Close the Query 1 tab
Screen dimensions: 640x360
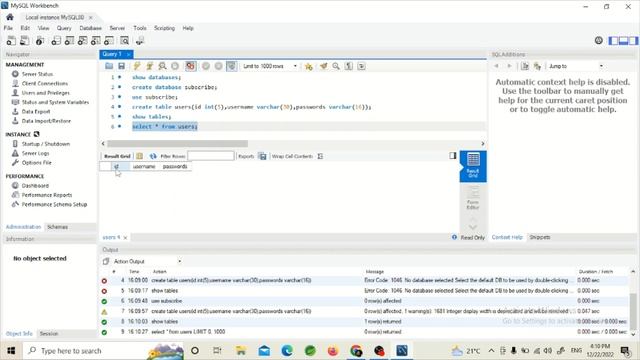(x=129, y=54)
